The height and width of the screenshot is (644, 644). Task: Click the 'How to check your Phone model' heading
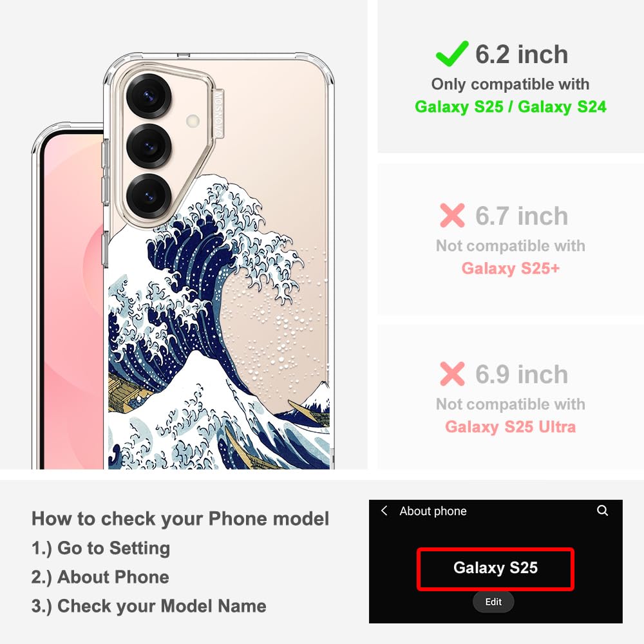180,518
